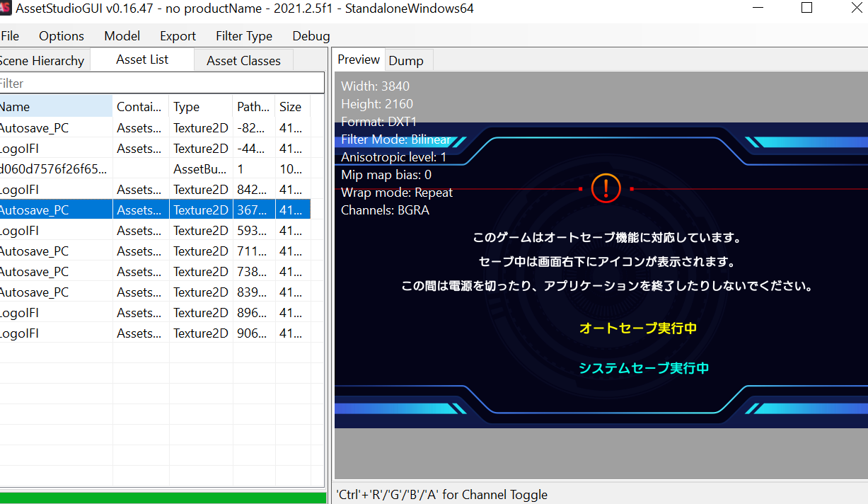Maximize the AssetStudioGUI window
The width and height of the screenshot is (868, 504).
coord(806,8)
